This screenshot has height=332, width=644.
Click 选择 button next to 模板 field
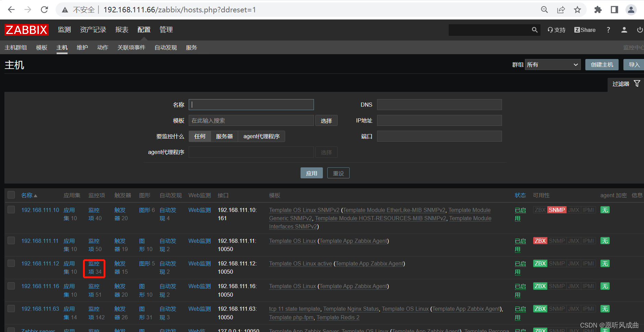(x=326, y=121)
